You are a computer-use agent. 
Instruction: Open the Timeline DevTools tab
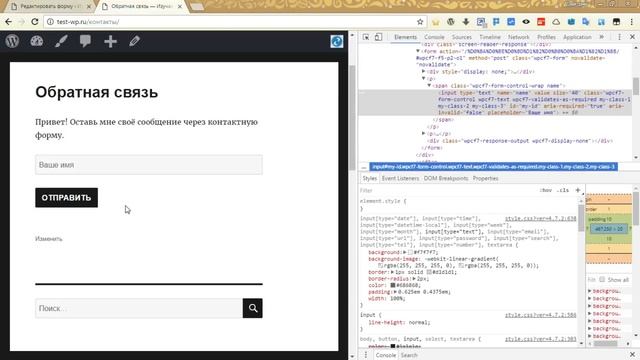[x=490, y=37]
